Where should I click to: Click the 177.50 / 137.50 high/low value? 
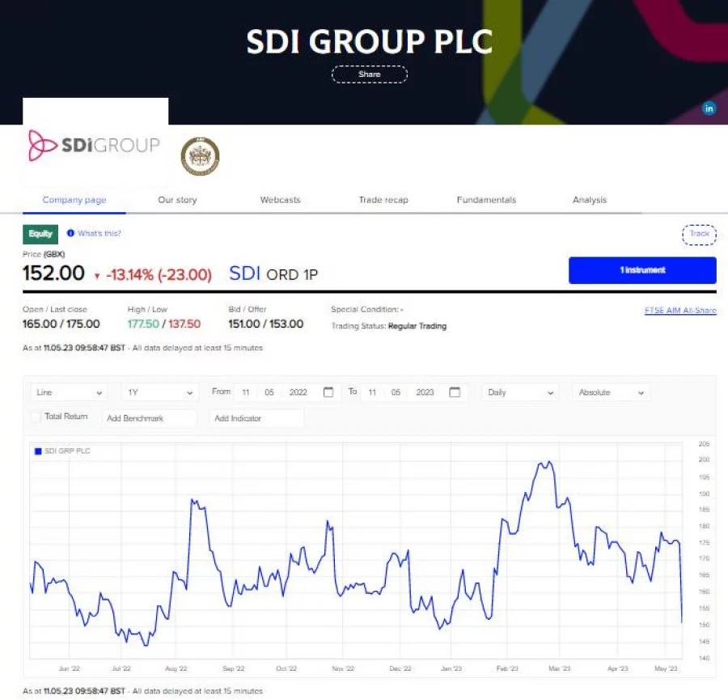click(x=164, y=324)
